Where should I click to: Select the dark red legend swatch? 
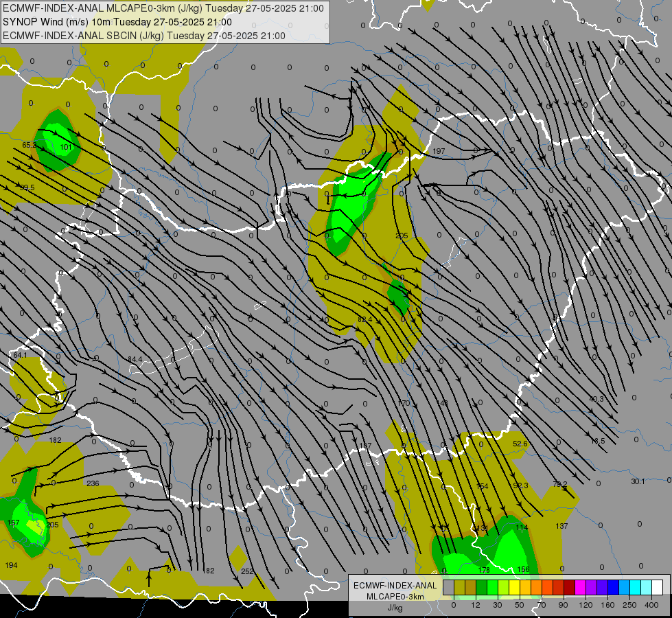coord(570,588)
